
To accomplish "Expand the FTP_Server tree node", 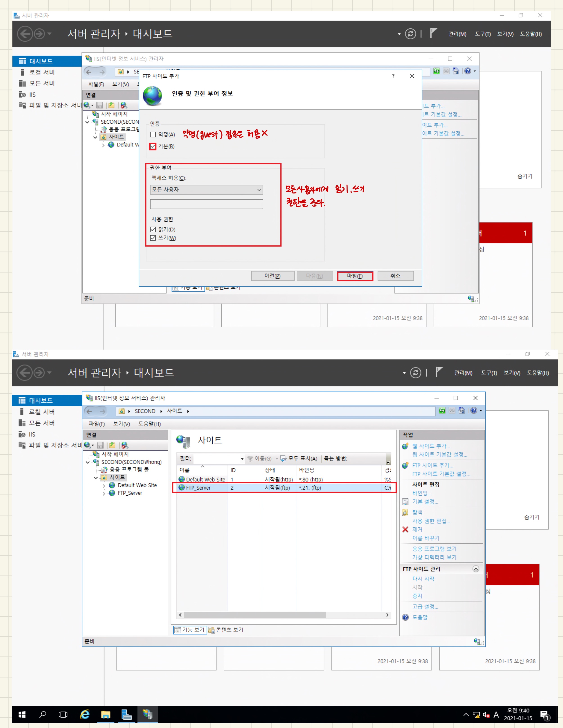I will tap(104, 494).
